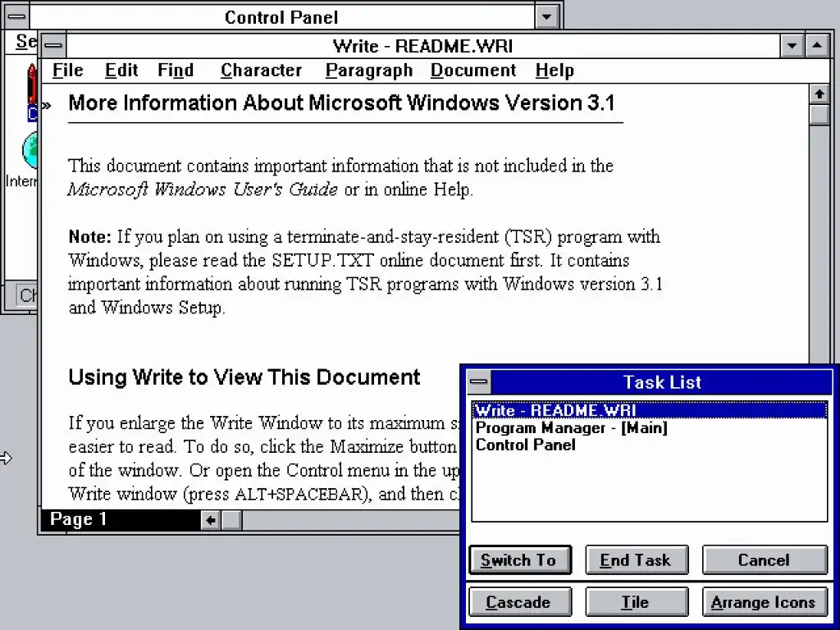Click the horizontal scrollbar left arrow in Write
Viewport: 840px width, 630px height.
point(211,519)
